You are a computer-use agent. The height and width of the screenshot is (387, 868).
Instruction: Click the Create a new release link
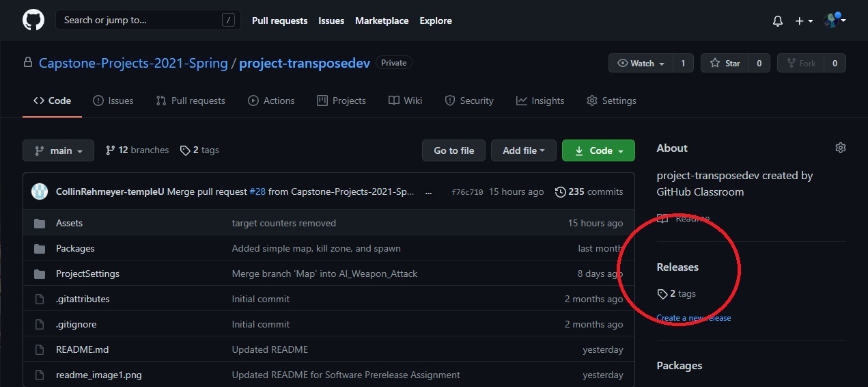693,318
